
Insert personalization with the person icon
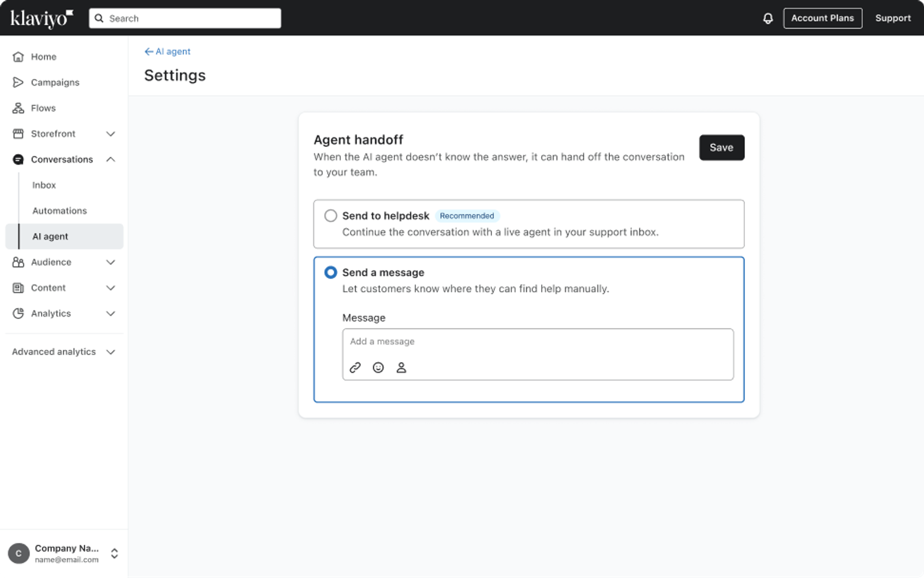[401, 367]
